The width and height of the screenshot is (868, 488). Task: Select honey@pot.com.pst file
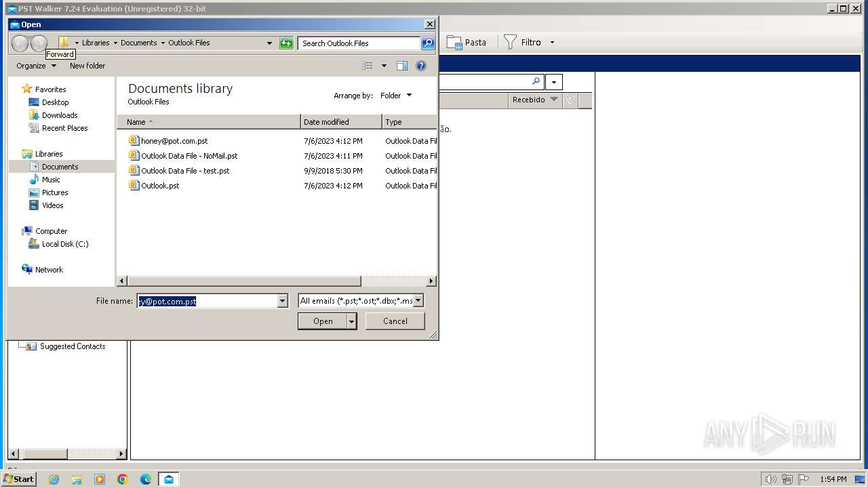pos(168,141)
